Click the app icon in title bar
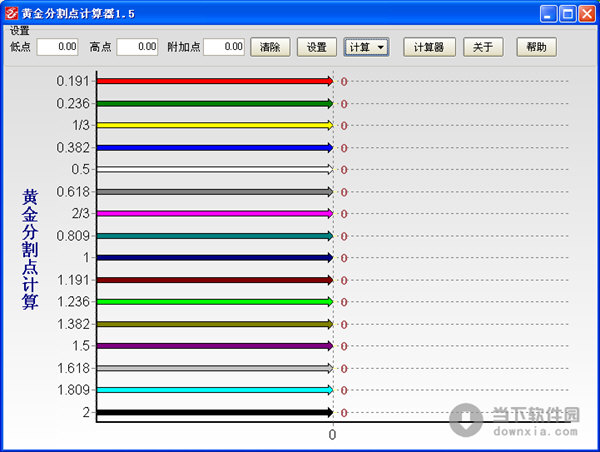The height and width of the screenshot is (452, 600). (x=11, y=13)
